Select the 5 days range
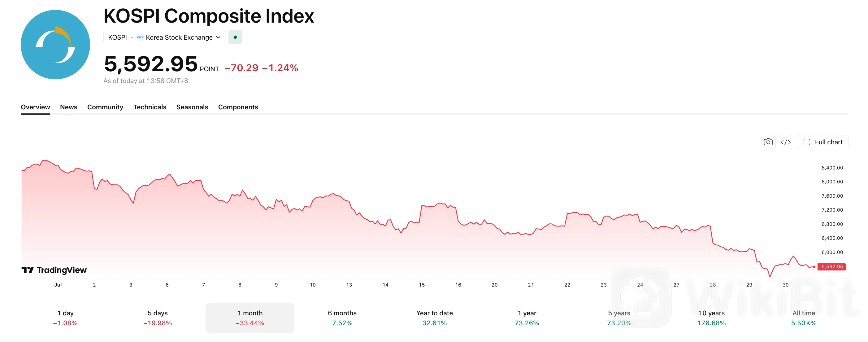Viewport: 868px width, 342px height. tap(158, 318)
